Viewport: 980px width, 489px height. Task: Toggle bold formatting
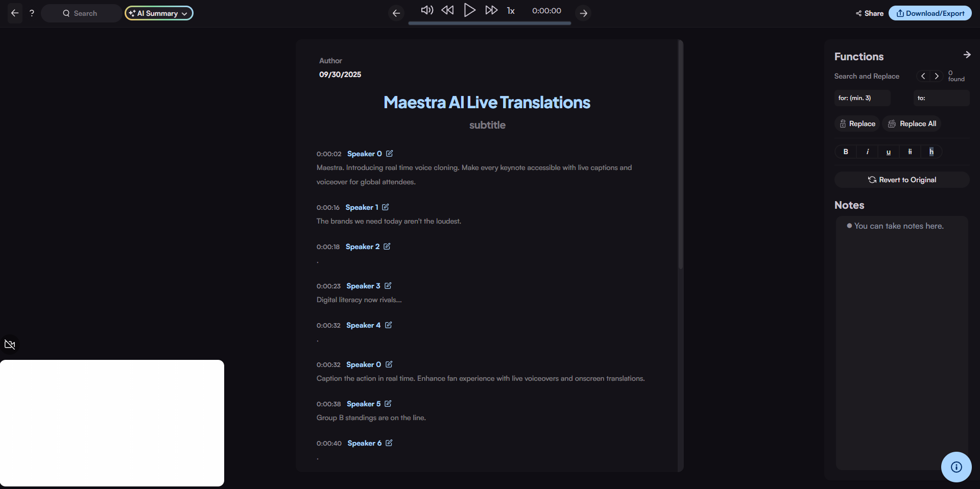[x=846, y=152]
